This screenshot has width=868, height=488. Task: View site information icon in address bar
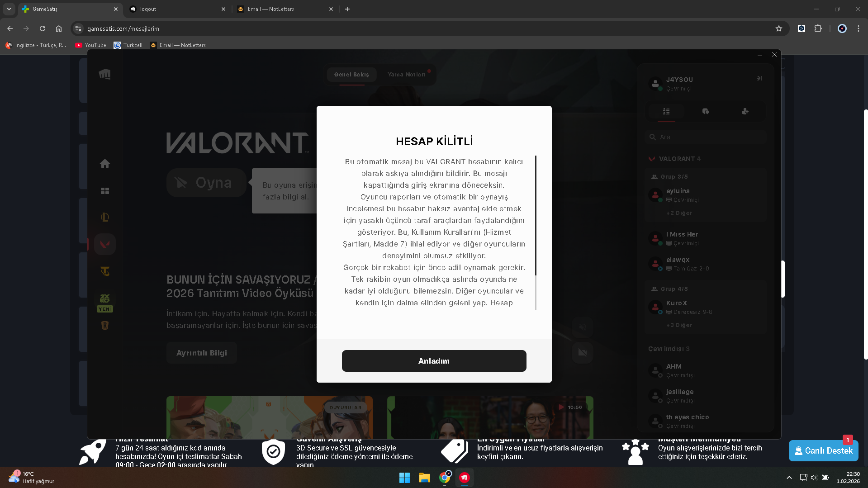coord(78,28)
